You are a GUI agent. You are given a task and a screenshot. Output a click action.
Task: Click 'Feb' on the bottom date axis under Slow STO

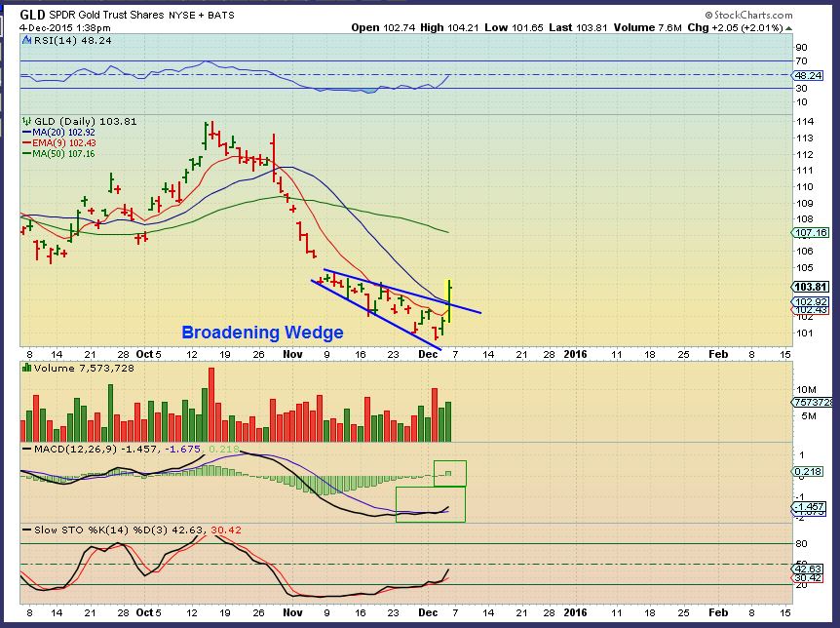[x=718, y=612]
